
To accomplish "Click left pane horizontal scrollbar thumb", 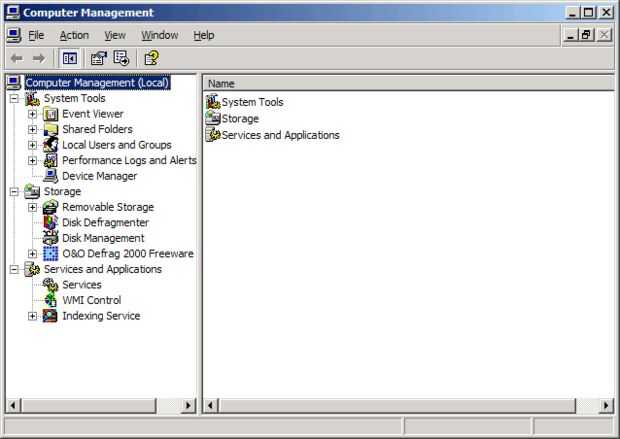I will pyautogui.click(x=88, y=405).
